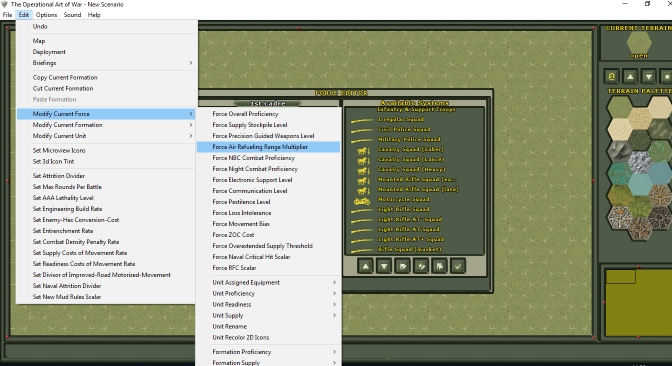This screenshot has height=366, width=672.
Task: Choose Set Attrition Divider
Action: point(106,176)
